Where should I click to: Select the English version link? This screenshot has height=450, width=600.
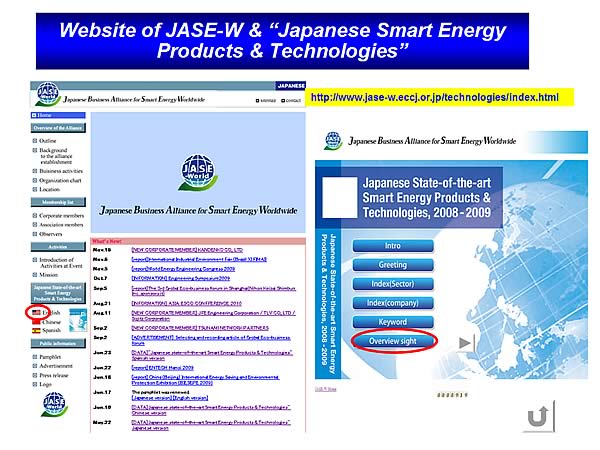(51, 313)
